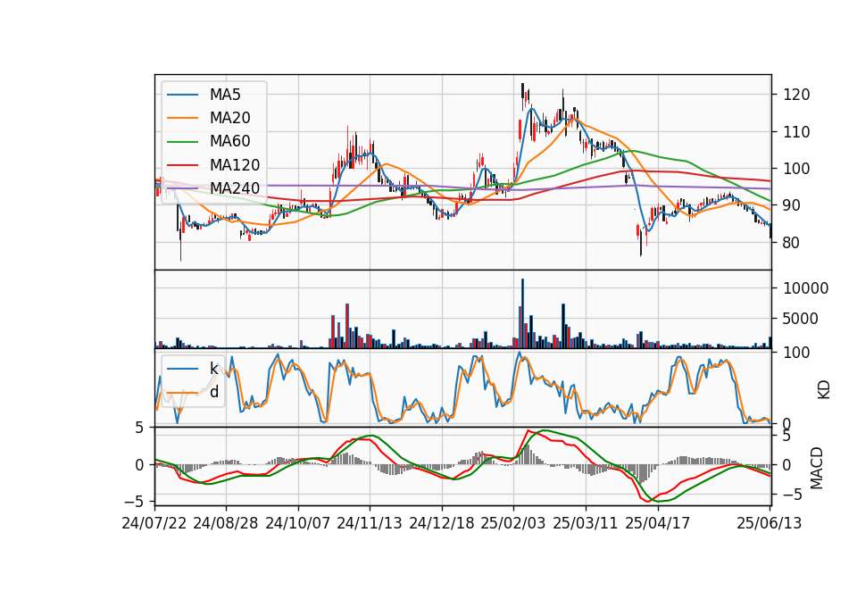Click the purple line sample beside MA240
Screen dimensions: 857x616
pyautogui.click(x=182, y=188)
